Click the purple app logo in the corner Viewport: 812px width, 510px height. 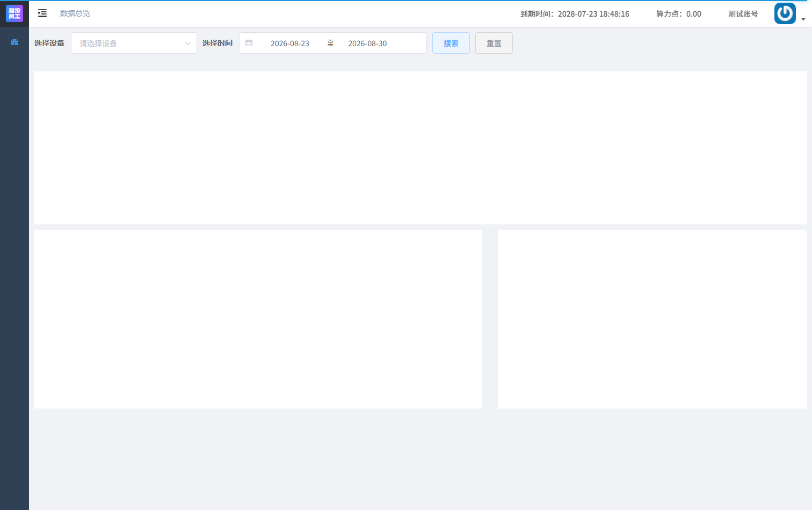click(15, 13)
